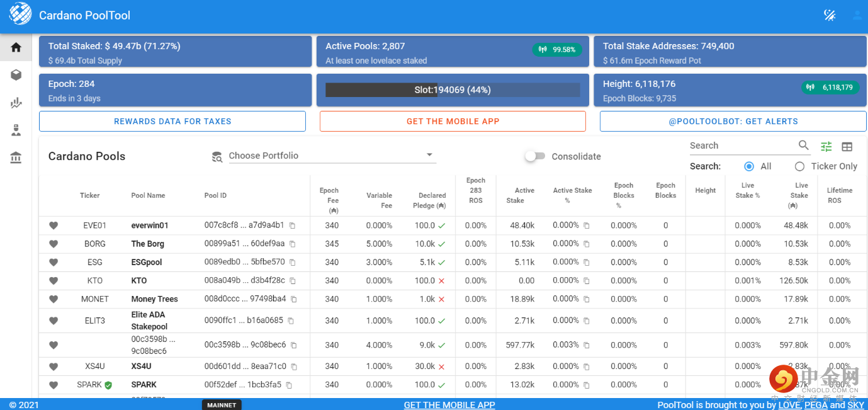This screenshot has width=868, height=410.
Task: Toggle theme icon in top bar
Action: click(x=830, y=15)
